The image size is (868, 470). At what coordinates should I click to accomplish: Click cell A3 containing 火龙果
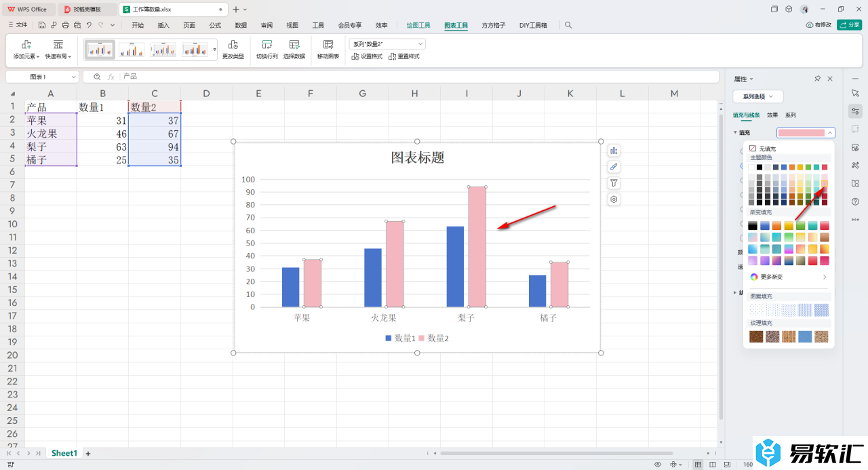(x=51, y=134)
